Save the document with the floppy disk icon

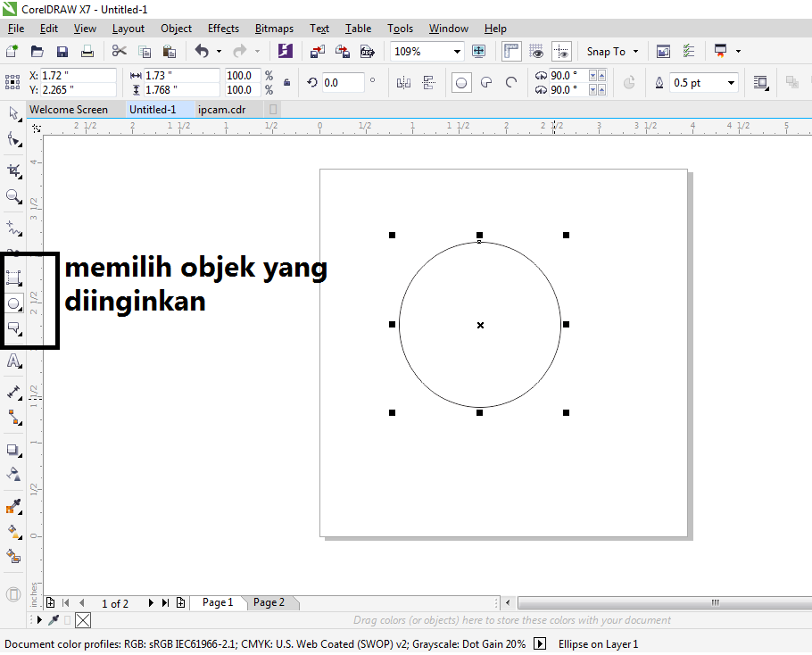[x=62, y=51]
